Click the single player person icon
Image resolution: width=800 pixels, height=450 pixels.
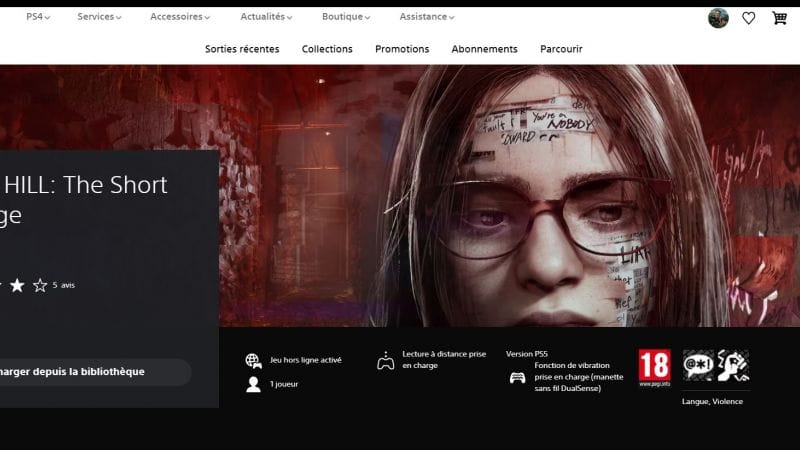[253, 384]
